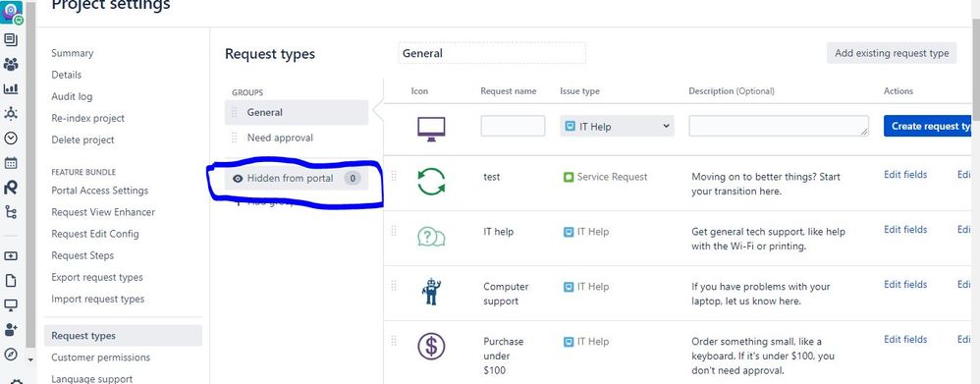Click the green refresh arrows icon for test
This screenshot has height=384, width=980.
[431, 182]
